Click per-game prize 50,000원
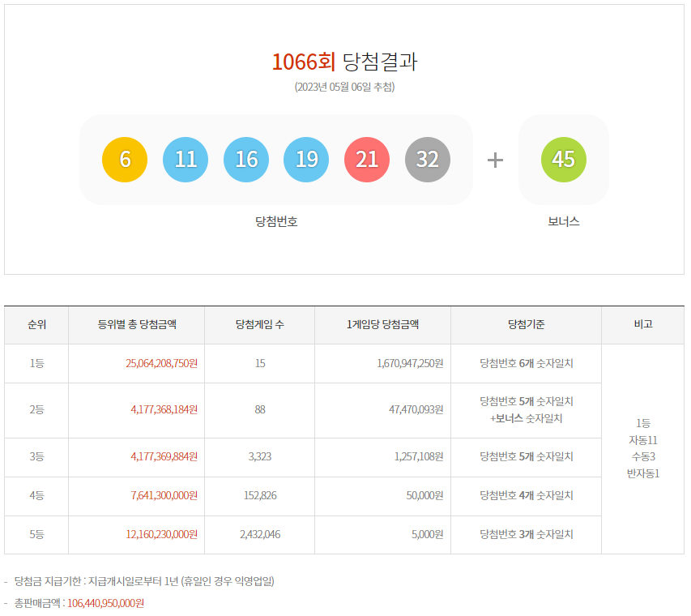The image size is (691, 616). point(424,495)
